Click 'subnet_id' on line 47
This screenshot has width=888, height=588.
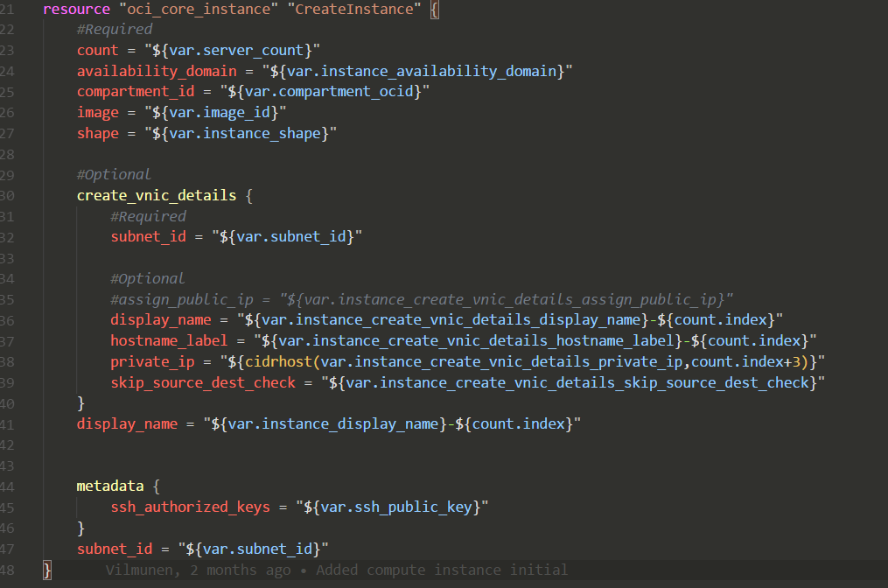coord(115,549)
